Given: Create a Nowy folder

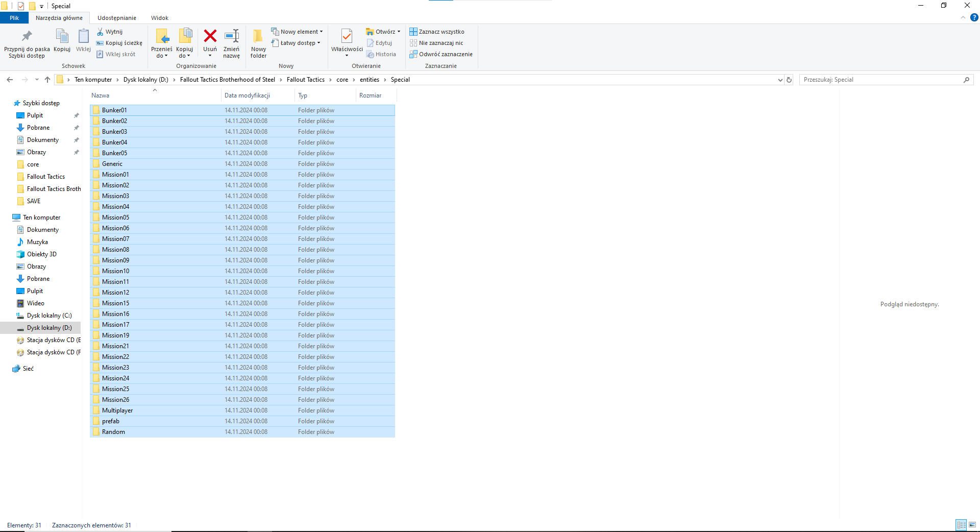Looking at the screenshot, I should click(x=258, y=44).
